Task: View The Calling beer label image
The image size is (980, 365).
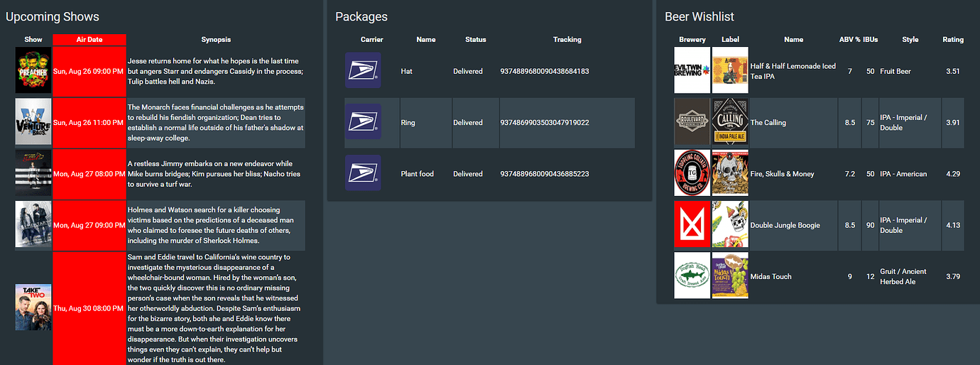Action: coord(730,122)
